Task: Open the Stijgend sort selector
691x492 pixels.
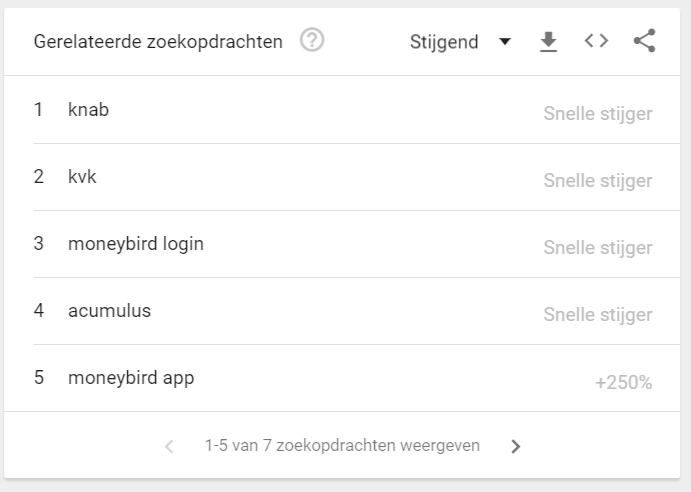Action: point(461,42)
